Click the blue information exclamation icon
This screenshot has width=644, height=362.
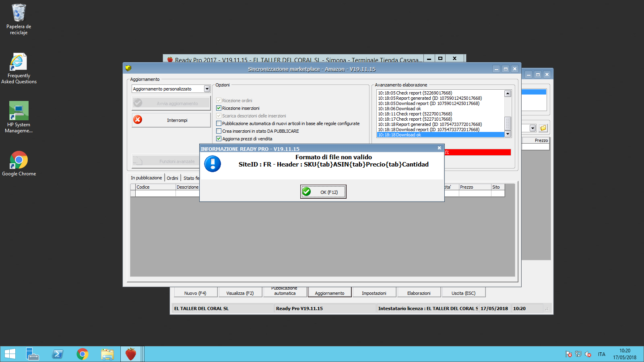pyautogui.click(x=213, y=164)
